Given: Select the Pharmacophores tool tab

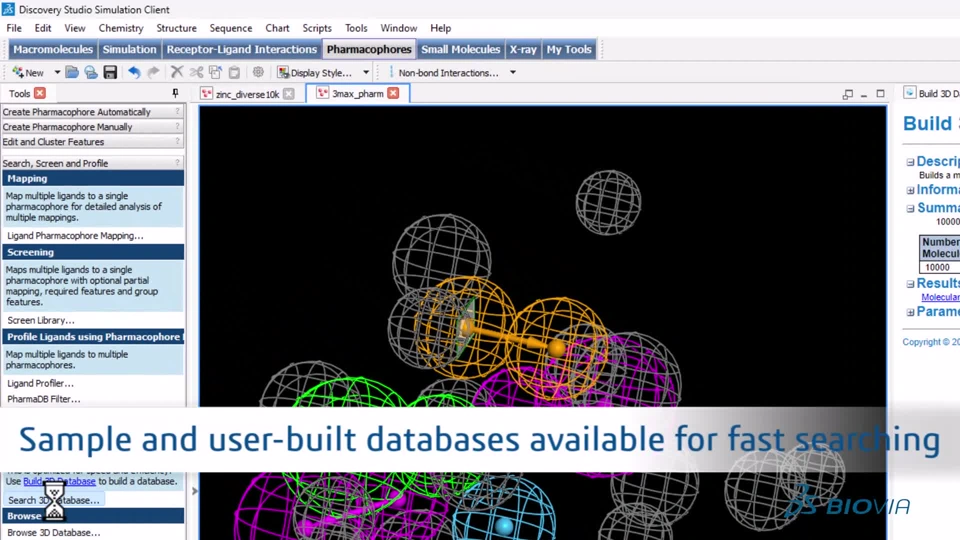Looking at the screenshot, I should (369, 50).
